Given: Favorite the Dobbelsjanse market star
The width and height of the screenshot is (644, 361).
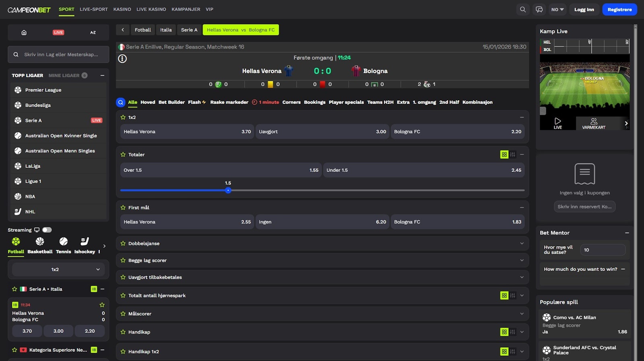Looking at the screenshot, I should 123,243.
